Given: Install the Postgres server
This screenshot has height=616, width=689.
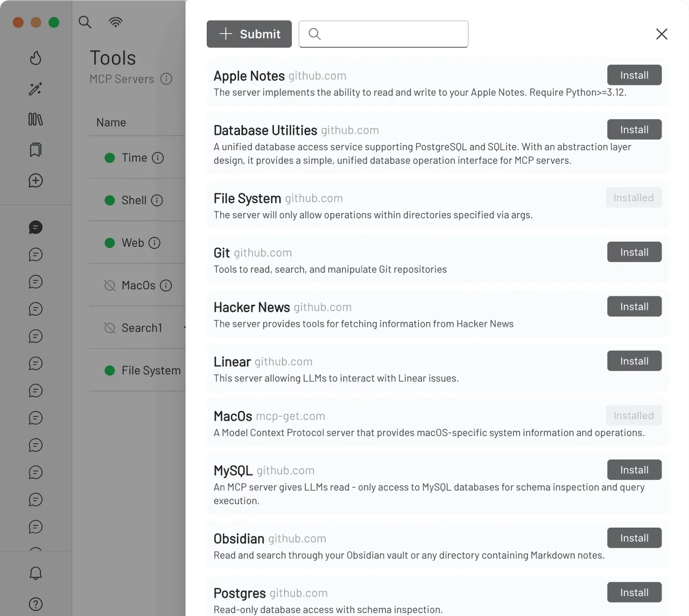Looking at the screenshot, I should [634, 592].
